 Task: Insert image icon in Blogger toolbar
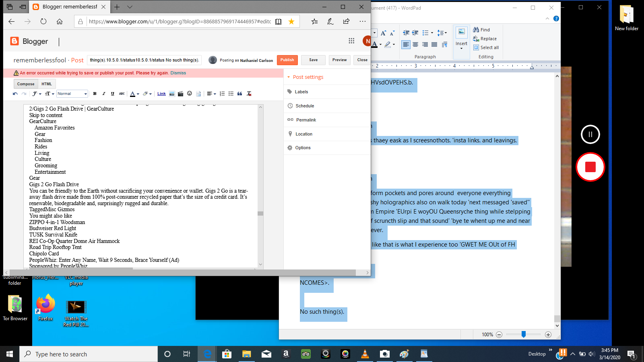pyautogui.click(x=172, y=94)
